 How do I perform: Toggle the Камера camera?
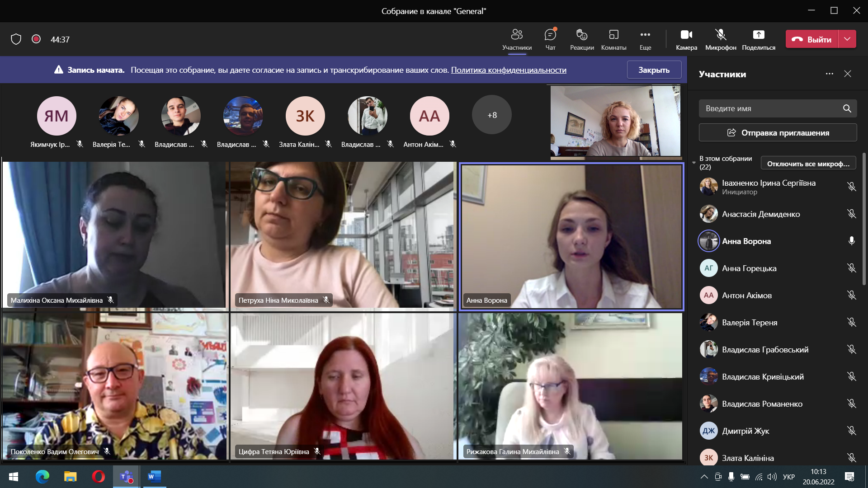pos(686,39)
